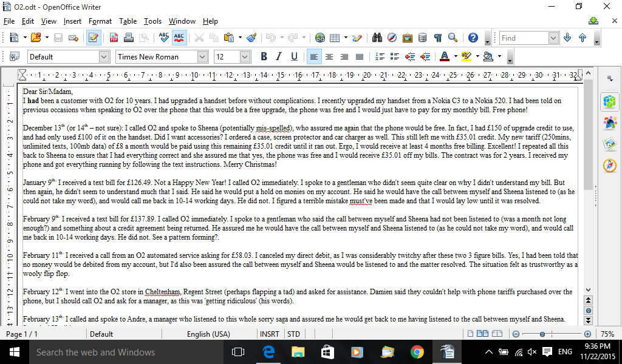The height and width of the screenshot is (364, 622).
Task: Increase indent
Action: (x=425, y=56)
